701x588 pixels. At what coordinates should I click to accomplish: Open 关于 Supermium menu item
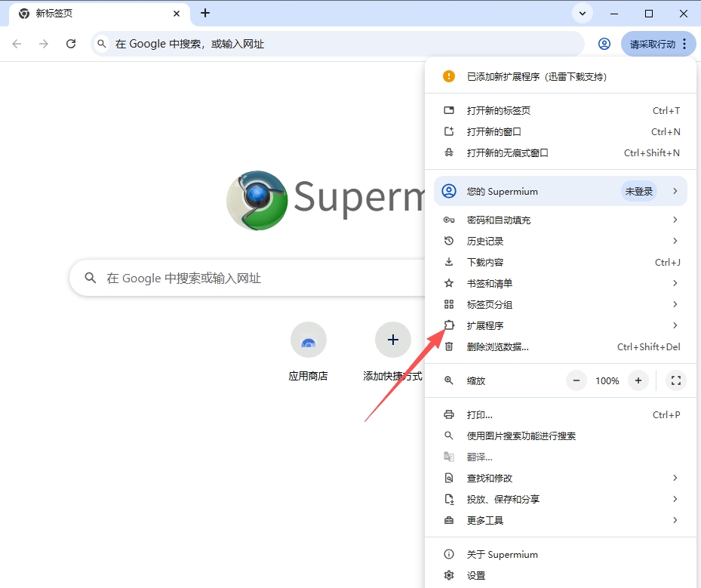[x=560, y=555]
